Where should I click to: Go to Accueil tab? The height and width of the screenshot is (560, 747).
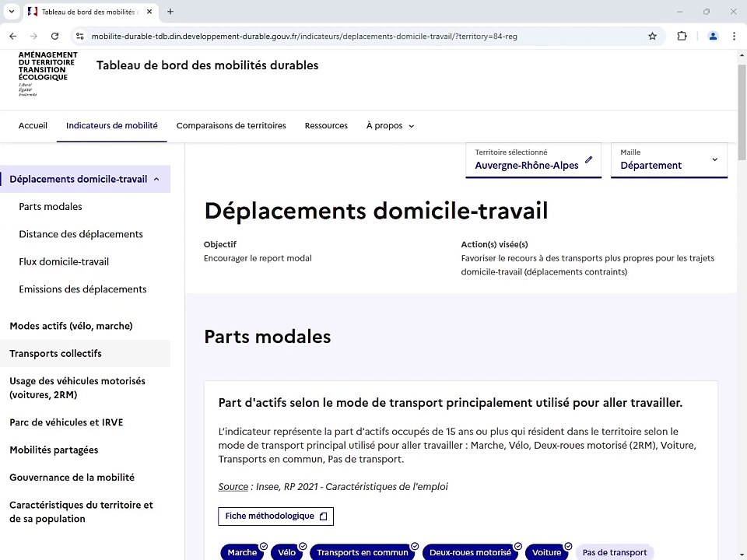33,126
